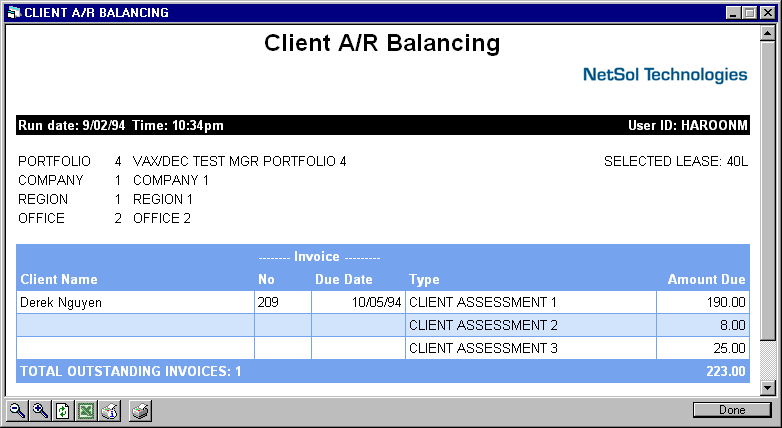
Task: Click the NetSol Technologies logo
Action: 665,75
